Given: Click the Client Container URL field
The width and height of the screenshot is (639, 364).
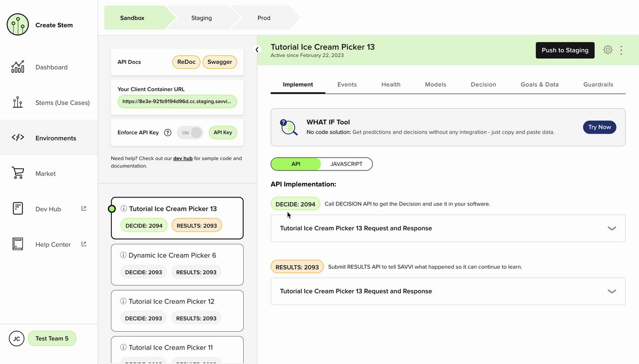Looking at the screenshot, I should (x=177, y=101).
